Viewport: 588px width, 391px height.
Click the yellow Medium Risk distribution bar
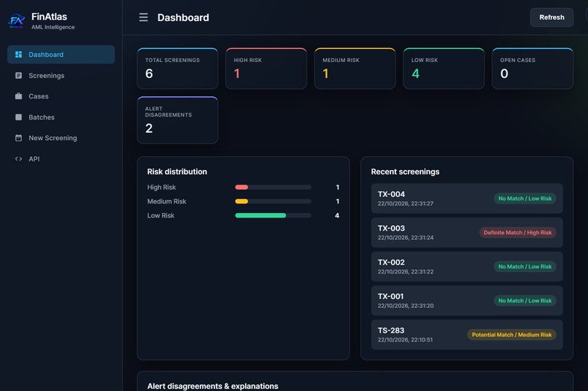[x=241, y=201]
